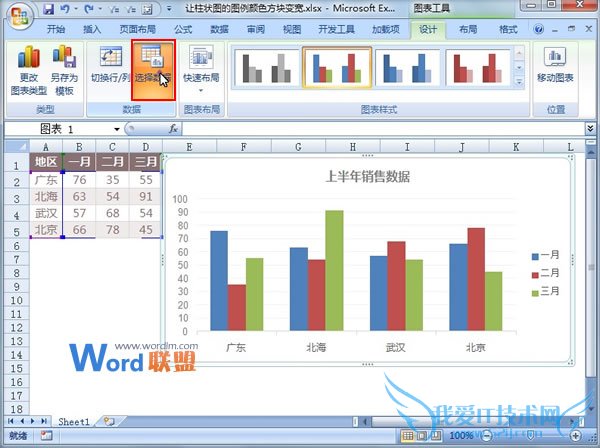This screenshot has width=600, height=448.
Task: Open the Page Layout (页面布局) tab
Action: click(137, 29)
